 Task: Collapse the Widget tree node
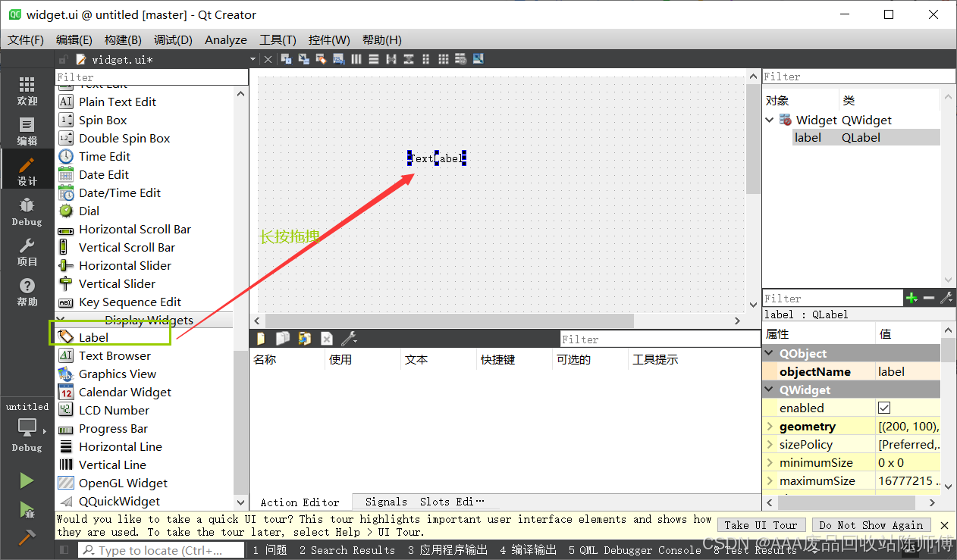770,120
